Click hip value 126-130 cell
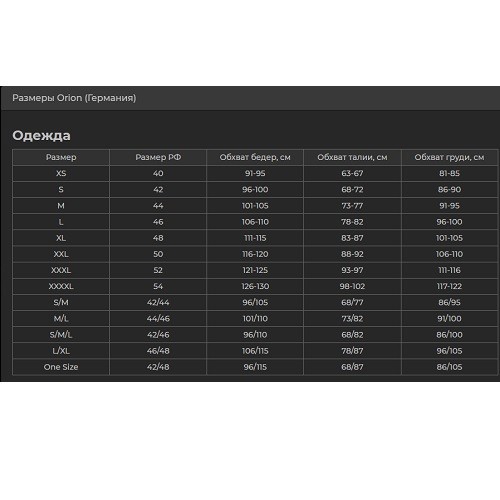Viewport: 500px width, 500px height. 255,286
